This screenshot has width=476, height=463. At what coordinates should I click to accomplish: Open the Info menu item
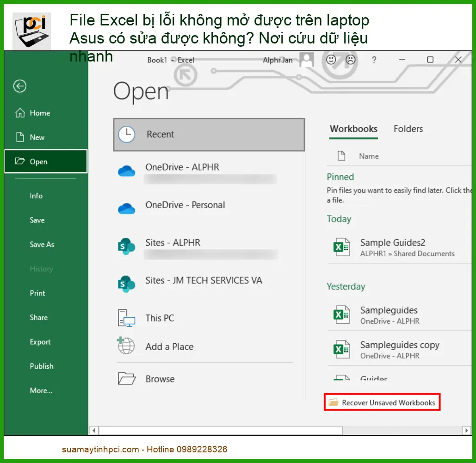[x=36, y=196]
